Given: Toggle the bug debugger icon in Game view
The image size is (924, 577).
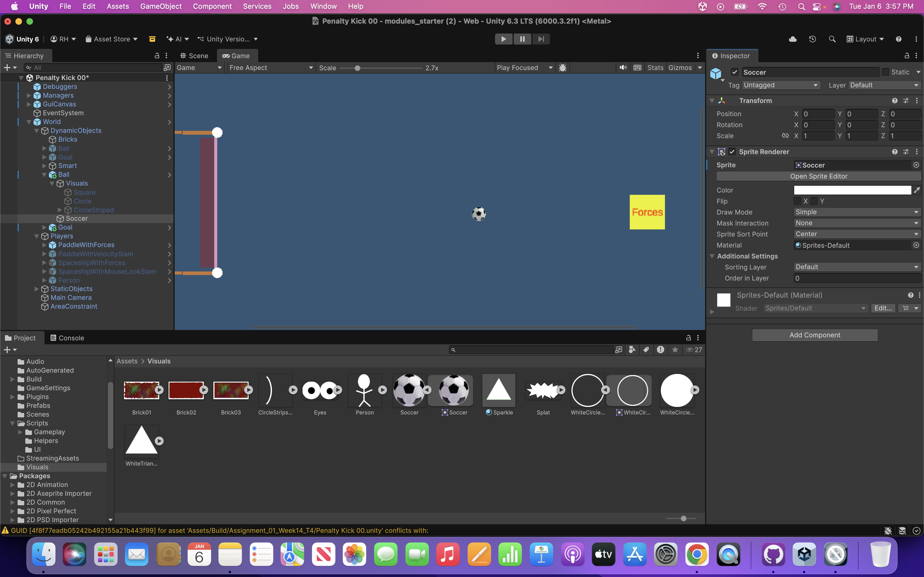Looking at the screenshot, I should (x=562, y=68).
